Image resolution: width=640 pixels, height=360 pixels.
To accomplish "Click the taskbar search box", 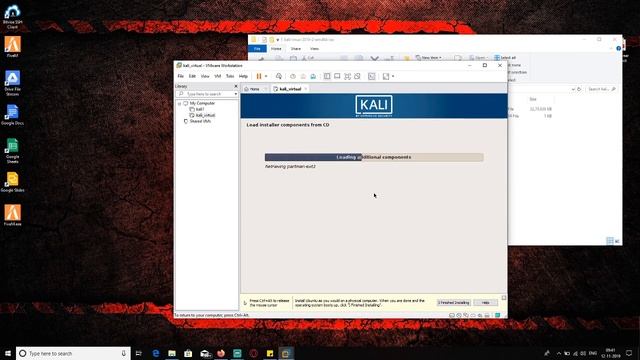I will [x=73, y=353].
